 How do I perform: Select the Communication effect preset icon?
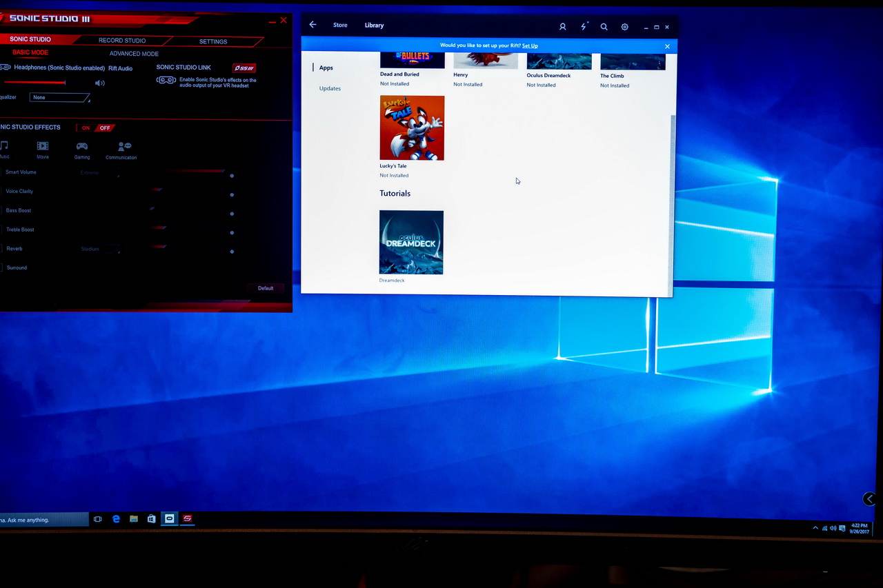pyautogui.click(x=124, y=146)
